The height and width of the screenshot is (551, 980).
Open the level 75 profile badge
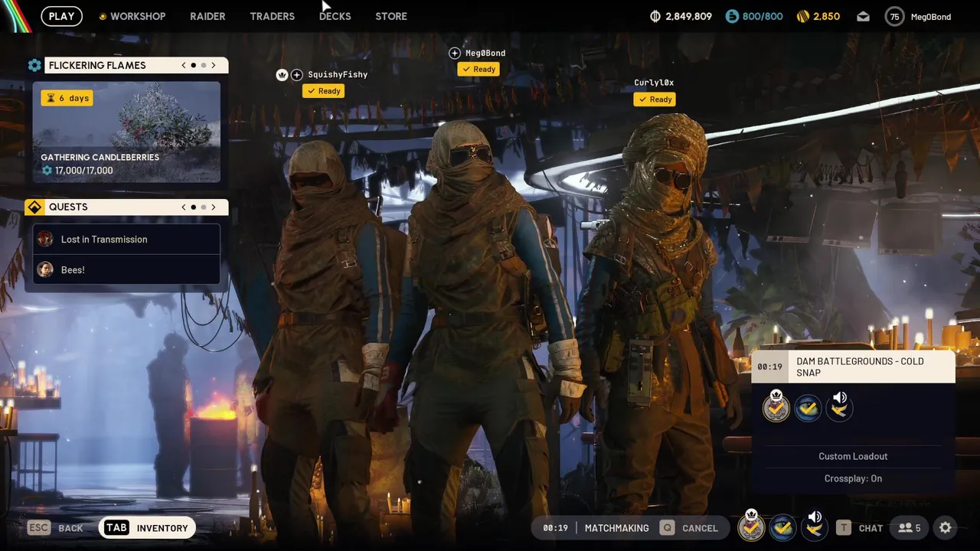click(894, 16)
